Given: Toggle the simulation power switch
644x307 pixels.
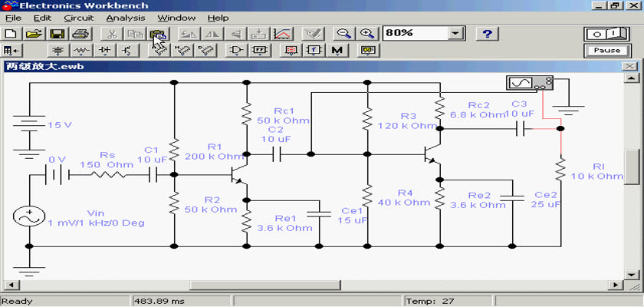Looking at the screenshot, I should pos(607,33).
